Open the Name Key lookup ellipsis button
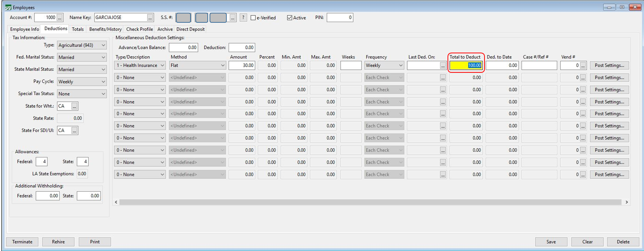The image size is (644, 251). (150, 18)
